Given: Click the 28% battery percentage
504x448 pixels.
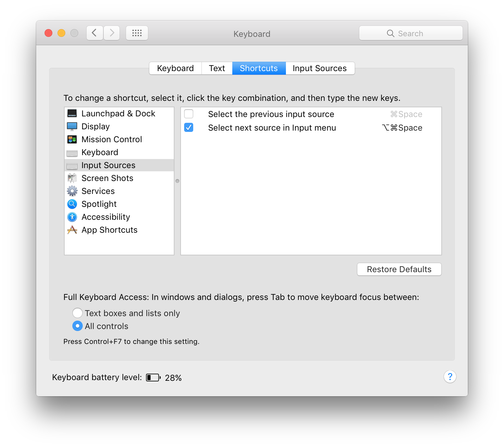Looking at the screenshot, I should pyautogui.click(x=173, y=378).
